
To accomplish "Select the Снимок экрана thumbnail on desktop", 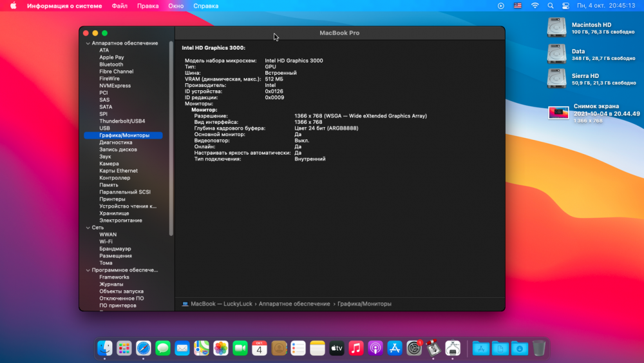I will (x=558, y=112).
